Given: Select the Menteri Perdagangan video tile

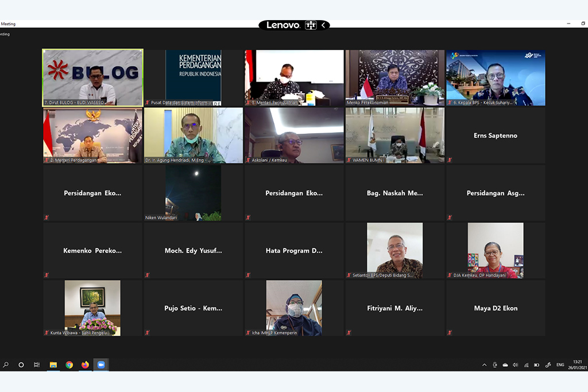Looking at the screenshot, I should point(92,135).
